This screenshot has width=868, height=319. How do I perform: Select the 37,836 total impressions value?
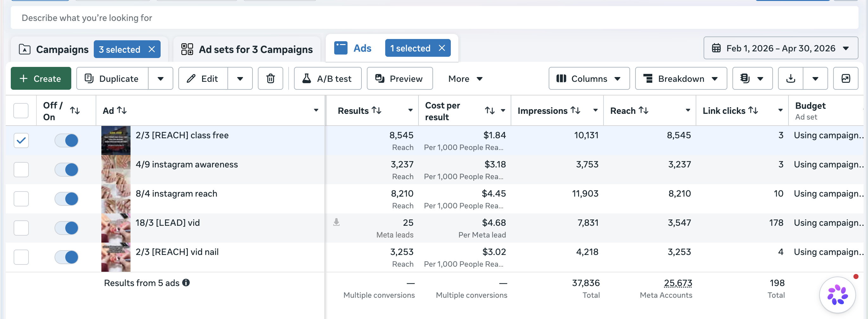[586, 283]
